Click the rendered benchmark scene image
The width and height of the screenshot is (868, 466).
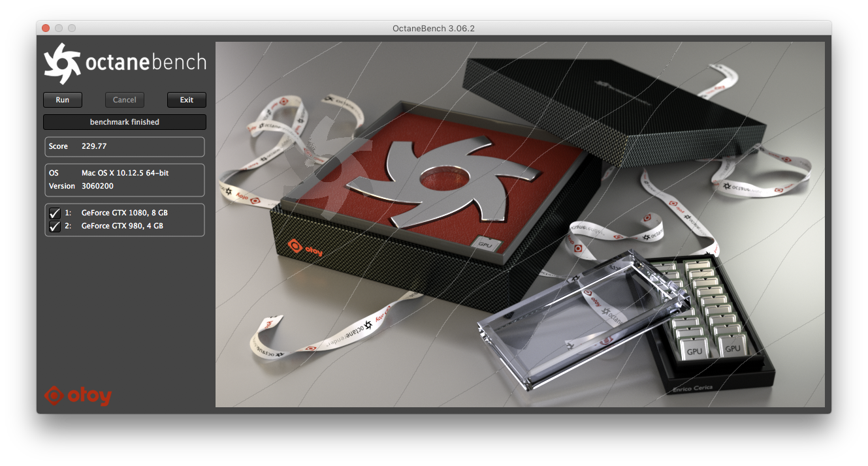pyautogui.click(x=520, y=225)
